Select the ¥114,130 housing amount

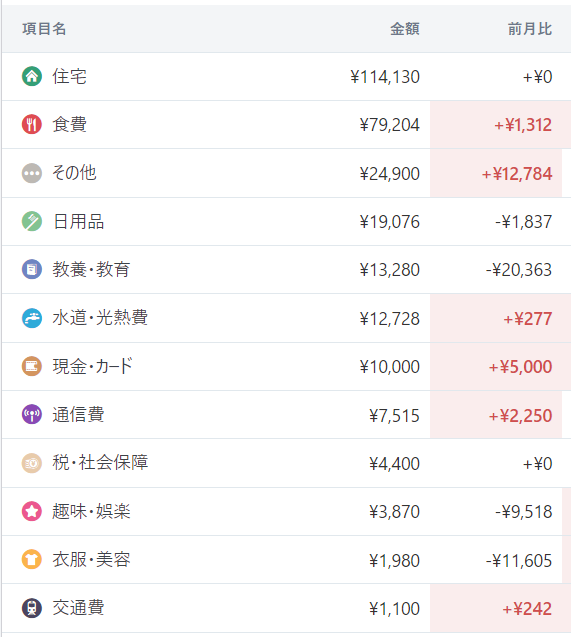tap(385, 77)
